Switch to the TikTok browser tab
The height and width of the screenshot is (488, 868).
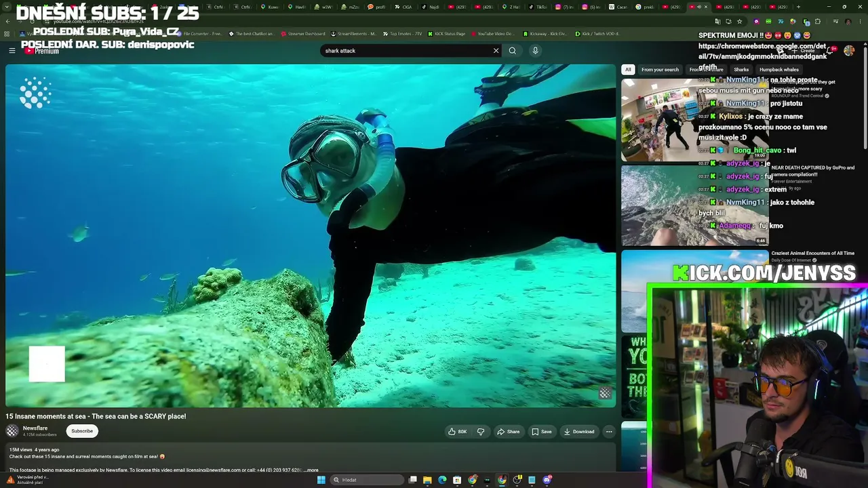point(538,7)
